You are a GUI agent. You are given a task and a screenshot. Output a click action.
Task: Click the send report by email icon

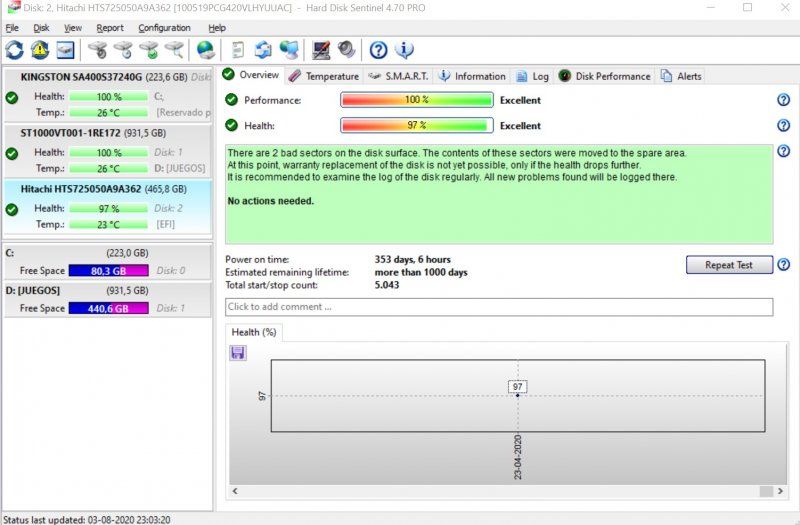click(263, 50)
